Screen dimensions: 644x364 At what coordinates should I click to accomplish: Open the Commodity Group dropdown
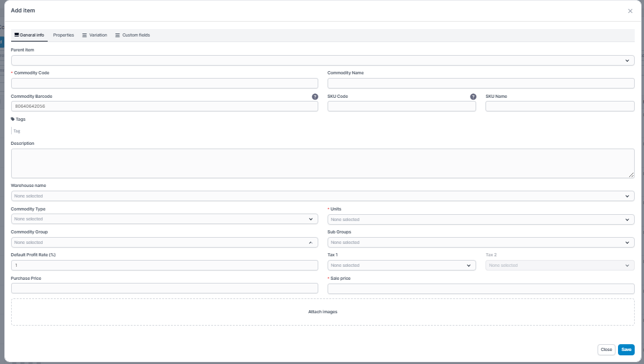(x=164, y=243)
